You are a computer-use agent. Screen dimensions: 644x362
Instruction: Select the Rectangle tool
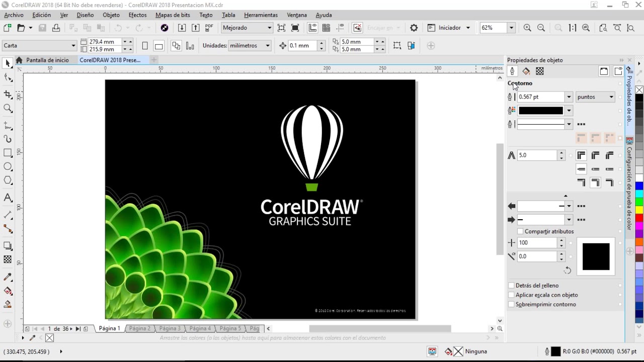8,153
